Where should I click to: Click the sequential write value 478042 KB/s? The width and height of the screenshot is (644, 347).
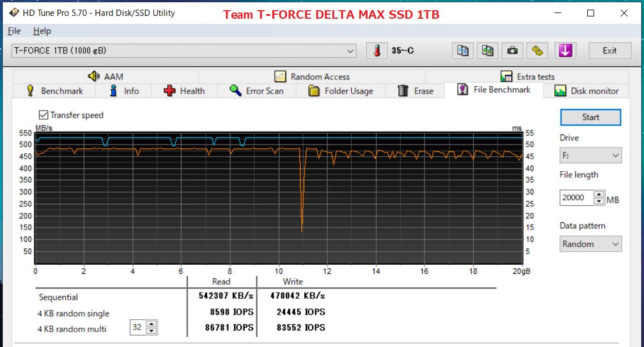pos(297,295)
